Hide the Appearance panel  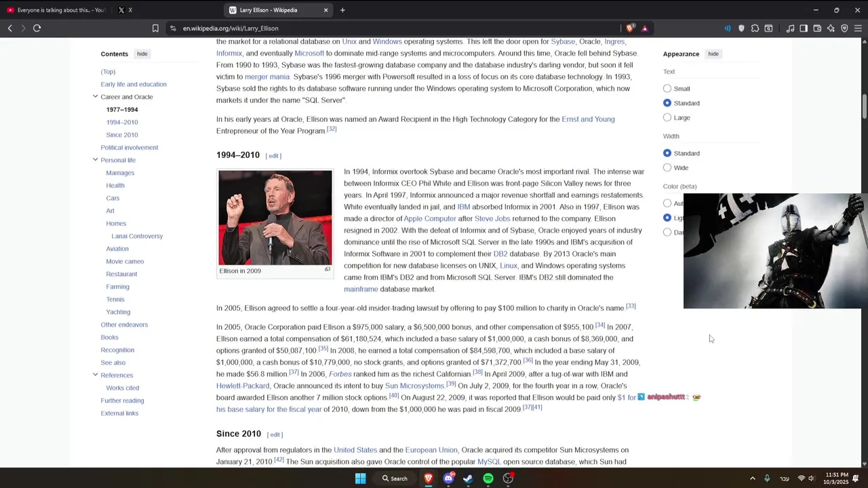(713, 54)
